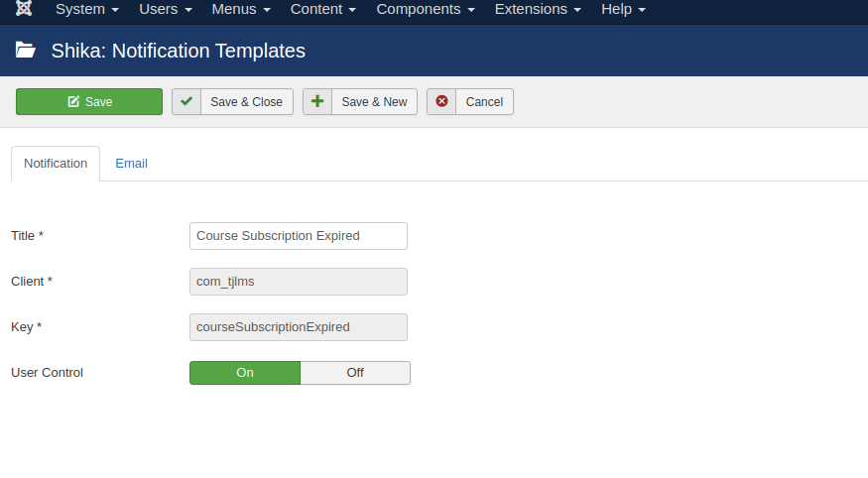Click the plus icon on Save & New
Viewport: 868px width, 478px height.
point(317,101)
